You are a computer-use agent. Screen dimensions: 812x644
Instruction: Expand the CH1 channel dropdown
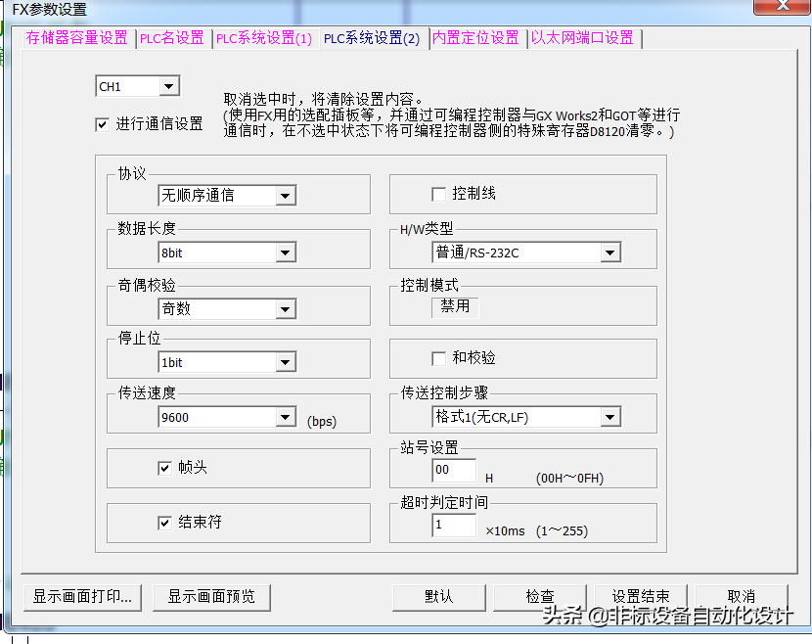[x=169, y=87]
